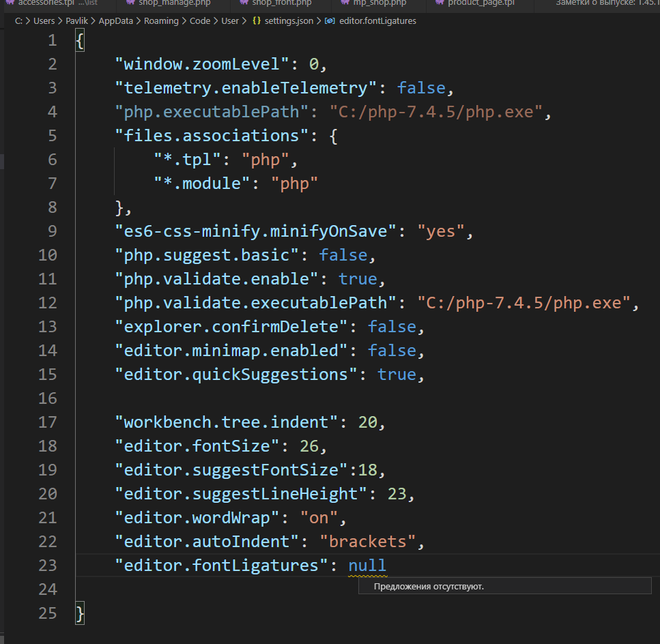Click line number 23 in the gutter
The width and height of the screenshot is (660, 644).
(x=47, y=566)
